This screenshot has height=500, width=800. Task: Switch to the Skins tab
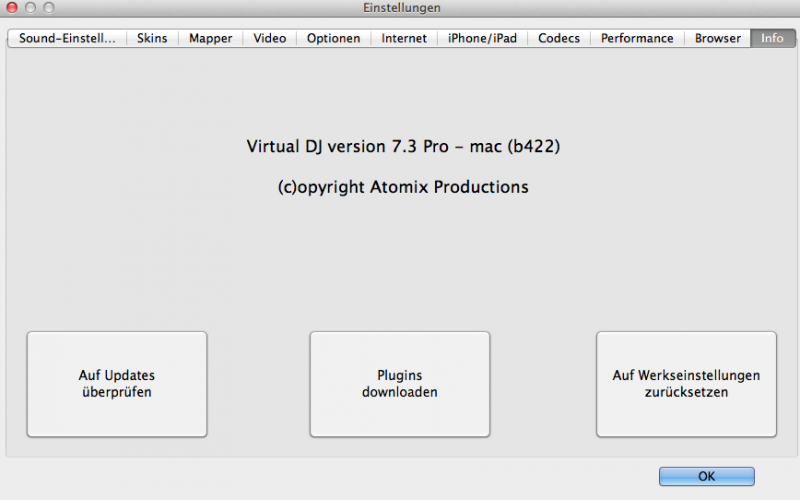[x=152, y=38]
